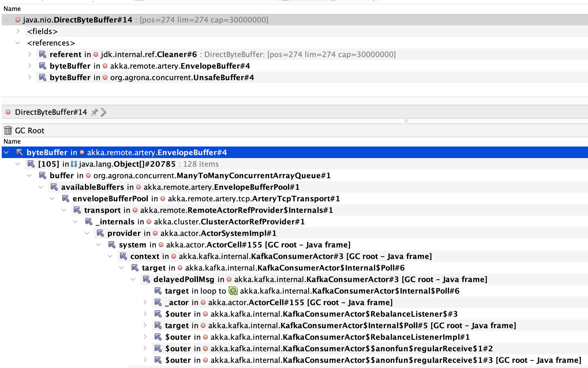Click reference arrow icon on transport row
The width and height of the screenshot is (588, 368).
[x=77, y=210]
